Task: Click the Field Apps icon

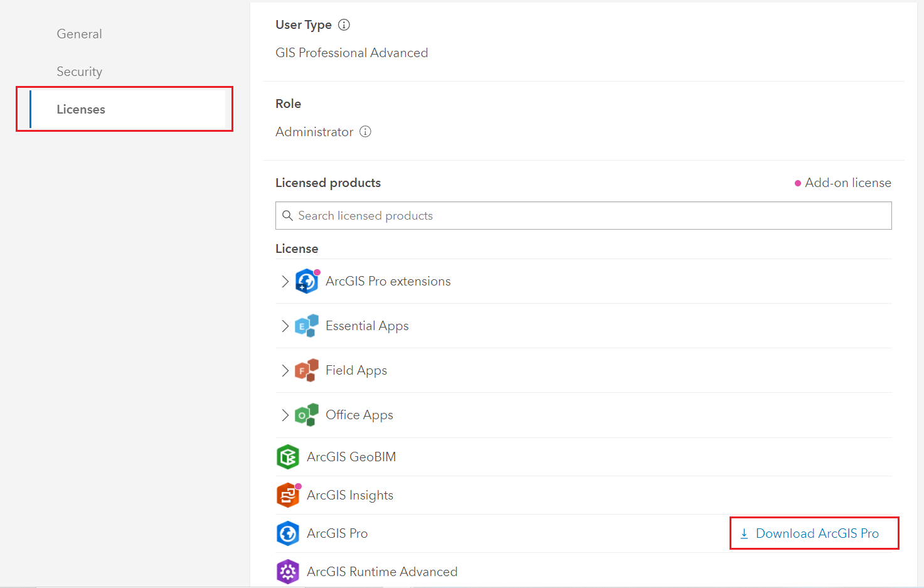Action: click(x=306, y=370)
